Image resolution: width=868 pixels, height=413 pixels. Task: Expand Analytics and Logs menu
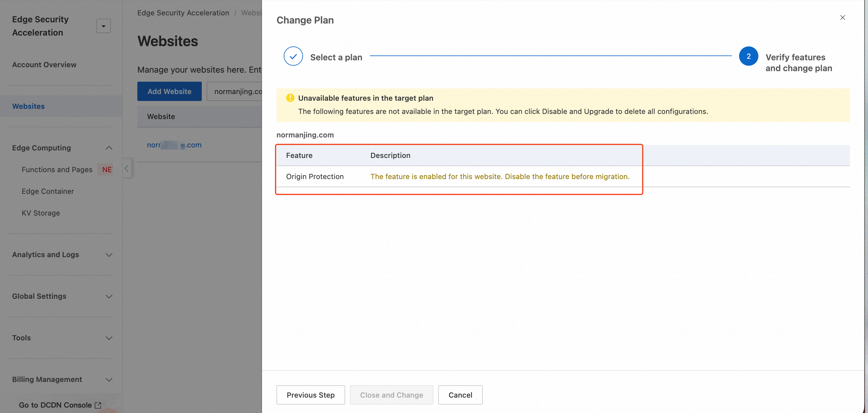click(x=109, y=255)
